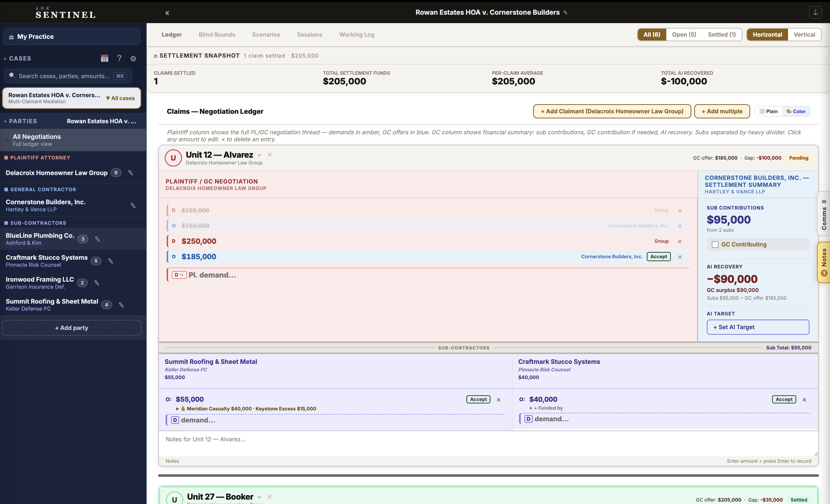
Task: Click the Unit 12 circular U avatar
Action: 173,158
